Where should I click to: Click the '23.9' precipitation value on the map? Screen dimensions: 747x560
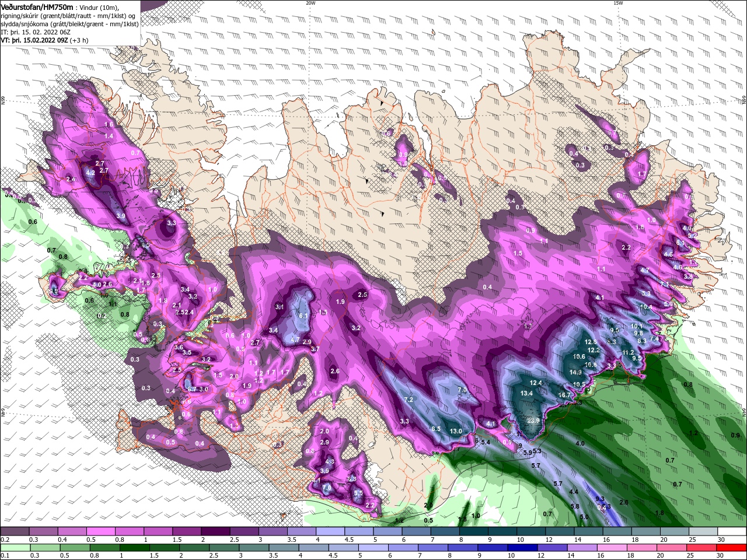[x=533, y=421]
